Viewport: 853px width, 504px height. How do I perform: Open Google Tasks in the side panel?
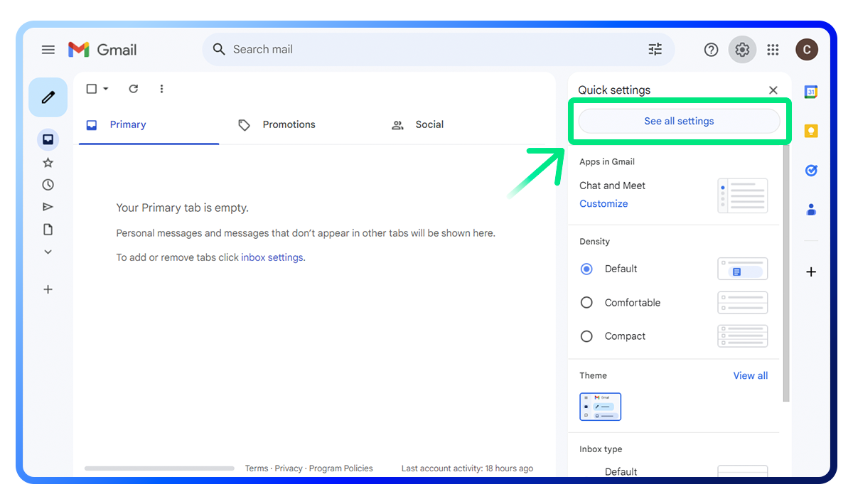(x=810, y=171)
